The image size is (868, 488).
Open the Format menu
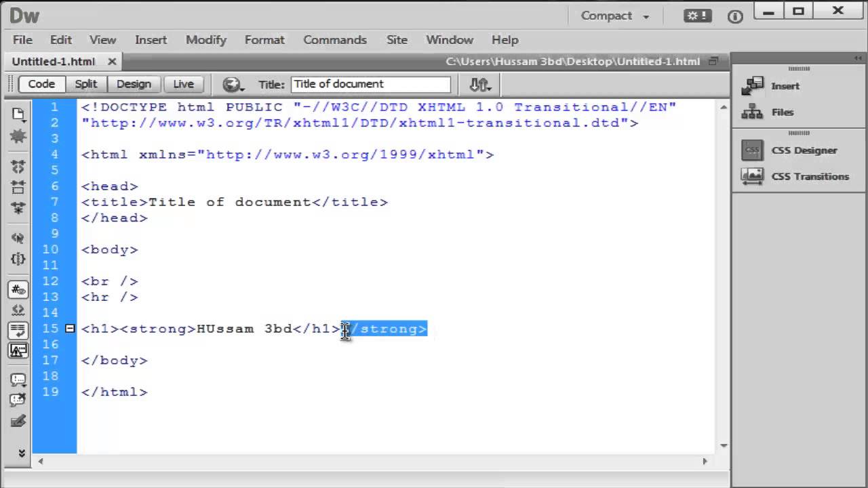264,40
